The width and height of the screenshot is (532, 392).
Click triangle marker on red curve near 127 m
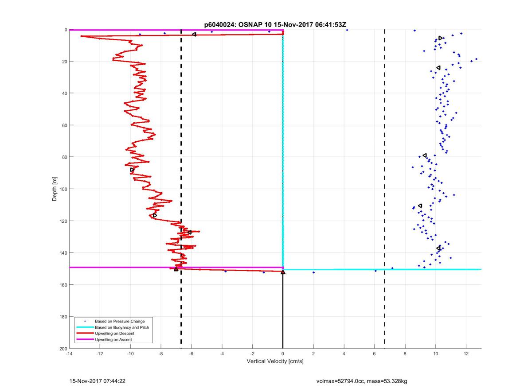coord(190,233)
